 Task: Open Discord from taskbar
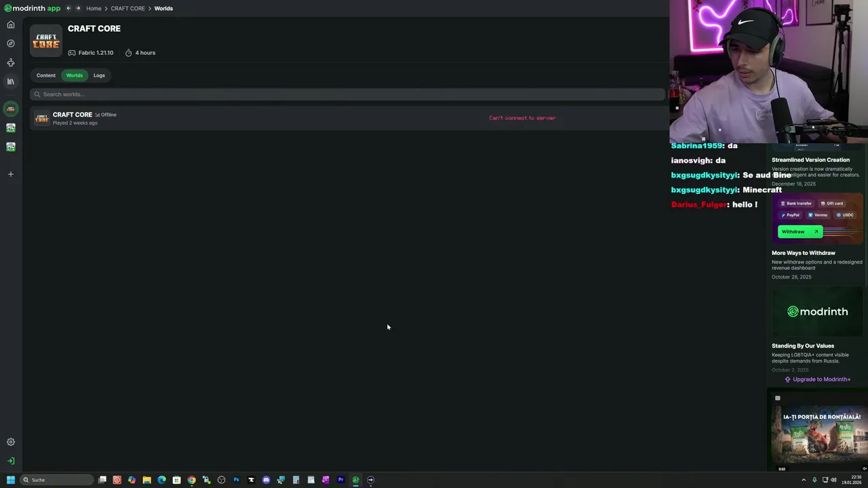click(x=266, y=480)
